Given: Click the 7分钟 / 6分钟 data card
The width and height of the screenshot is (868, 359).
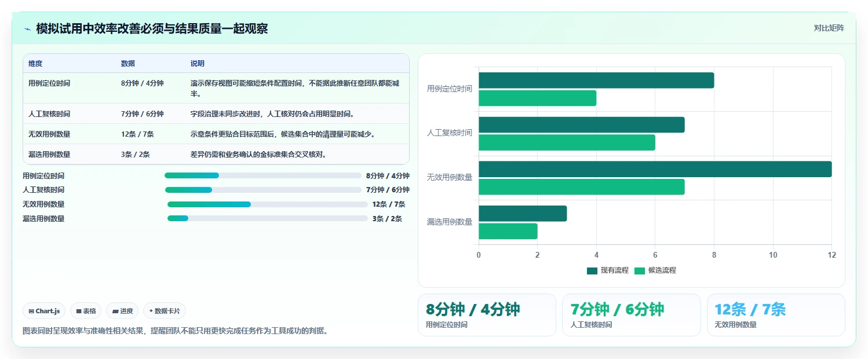Looking at the screenshot, I should [x=632, y=315].
